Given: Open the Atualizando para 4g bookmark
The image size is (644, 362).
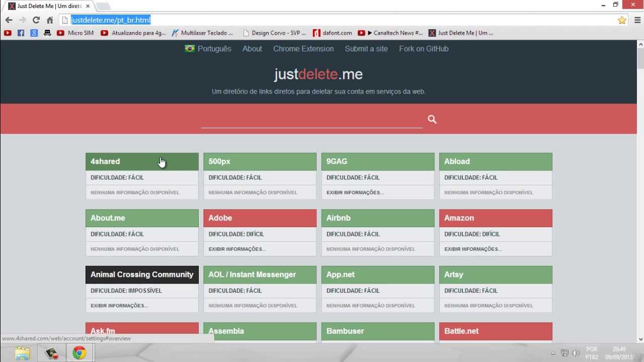Looking at the screenshot, I should click(x=133, y=33).
